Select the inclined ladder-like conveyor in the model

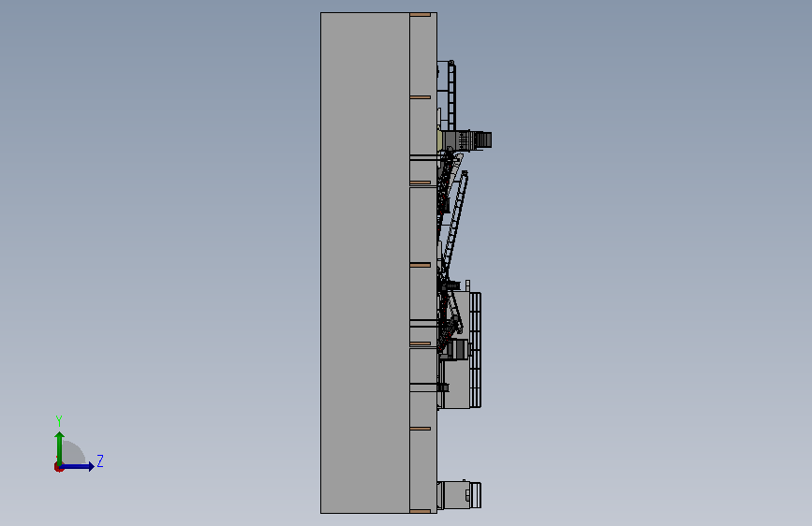click(x=455, y=223)
